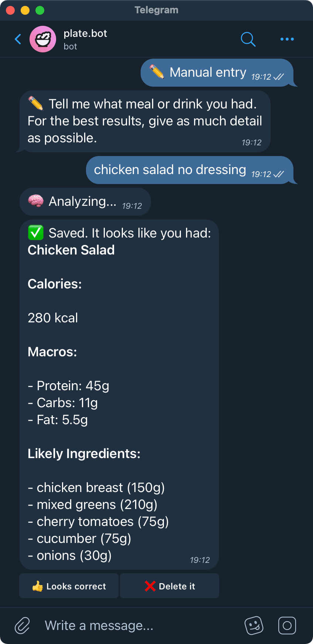This screenshot has height=644, width=313.
Task: Click the back arrow to chat list
Action: pos(18,39)
